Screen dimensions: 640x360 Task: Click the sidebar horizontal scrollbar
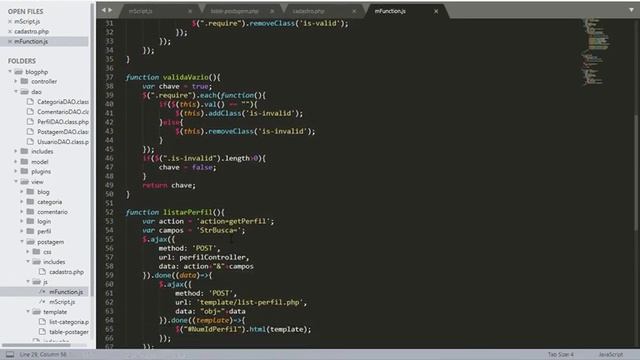click(x=37, y=345)
